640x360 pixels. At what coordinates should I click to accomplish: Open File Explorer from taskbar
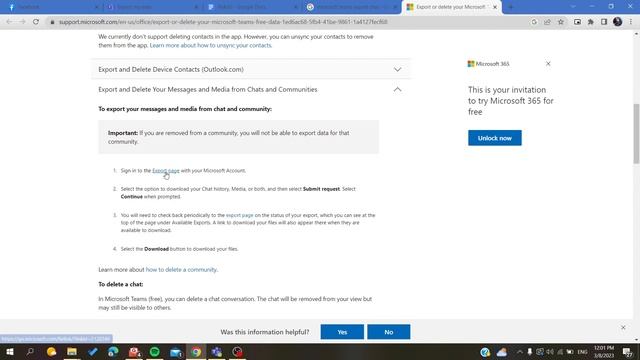72,352
